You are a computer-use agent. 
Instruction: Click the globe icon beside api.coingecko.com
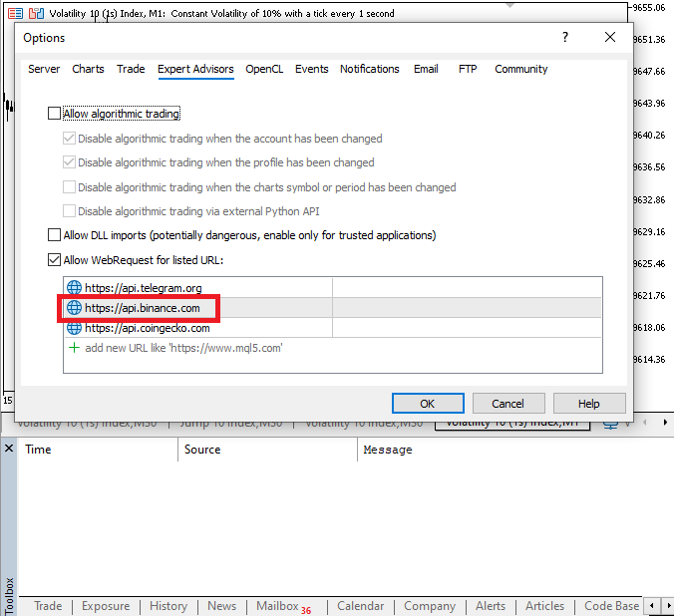click(74, 328)
